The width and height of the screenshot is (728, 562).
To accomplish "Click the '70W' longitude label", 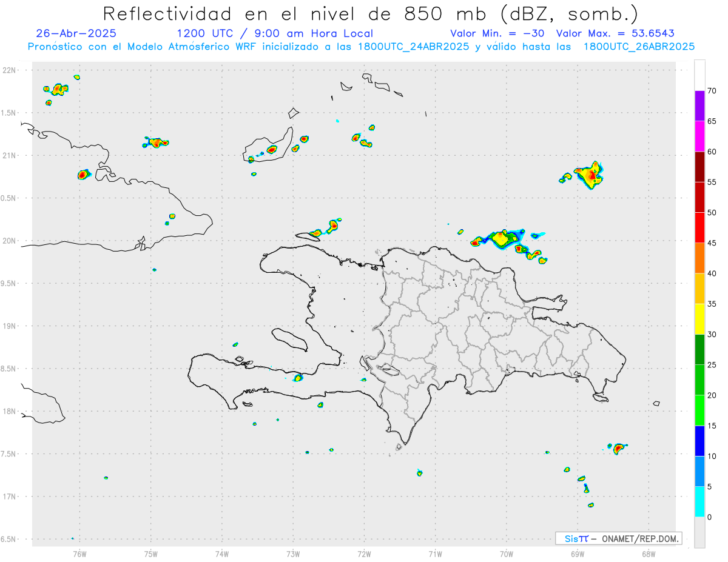I will tap(507, 553).
